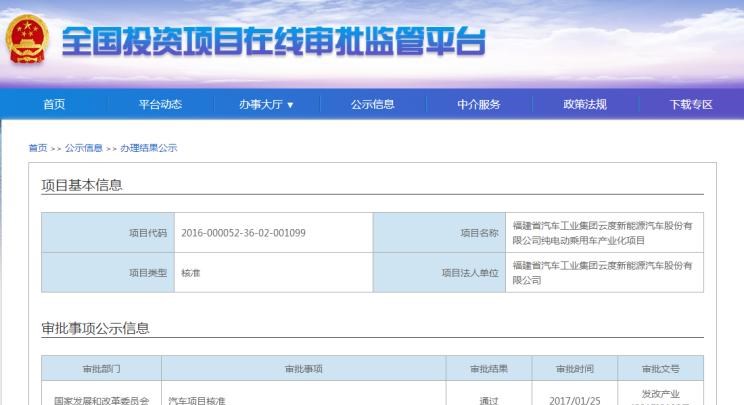
Task: Select the 项目代码 label cell
Action: click(108, 232)
